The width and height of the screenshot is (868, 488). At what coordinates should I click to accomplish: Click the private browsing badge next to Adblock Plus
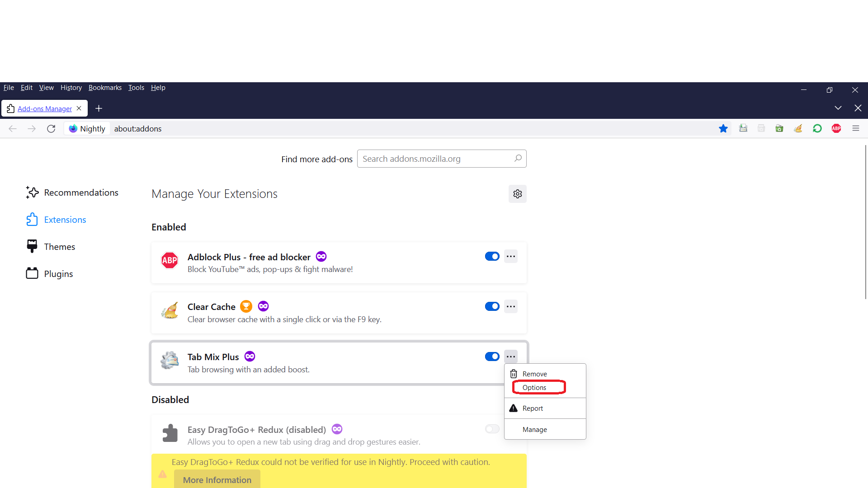point(321,257)
